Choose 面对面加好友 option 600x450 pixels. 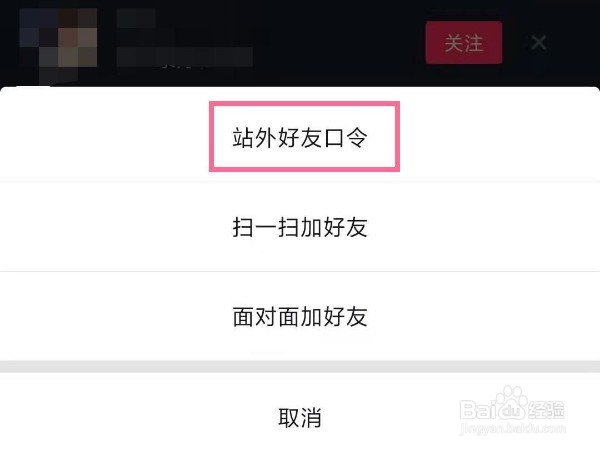pos(300,316)
